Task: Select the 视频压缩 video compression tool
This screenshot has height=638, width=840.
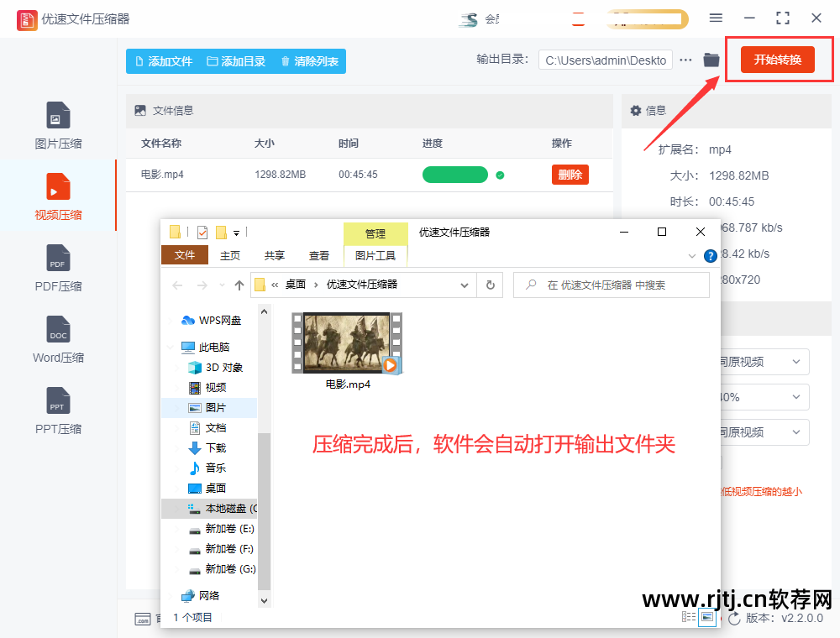Action: tap(58, 196)
